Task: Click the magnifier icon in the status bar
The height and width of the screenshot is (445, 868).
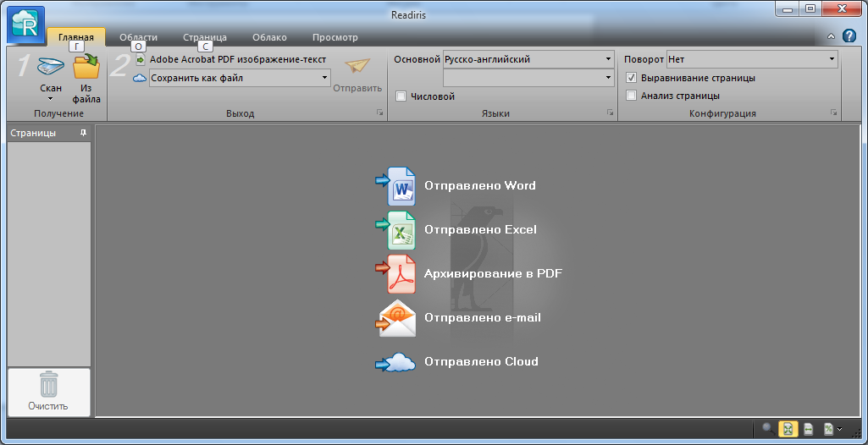Action: [x=768, y=429]
